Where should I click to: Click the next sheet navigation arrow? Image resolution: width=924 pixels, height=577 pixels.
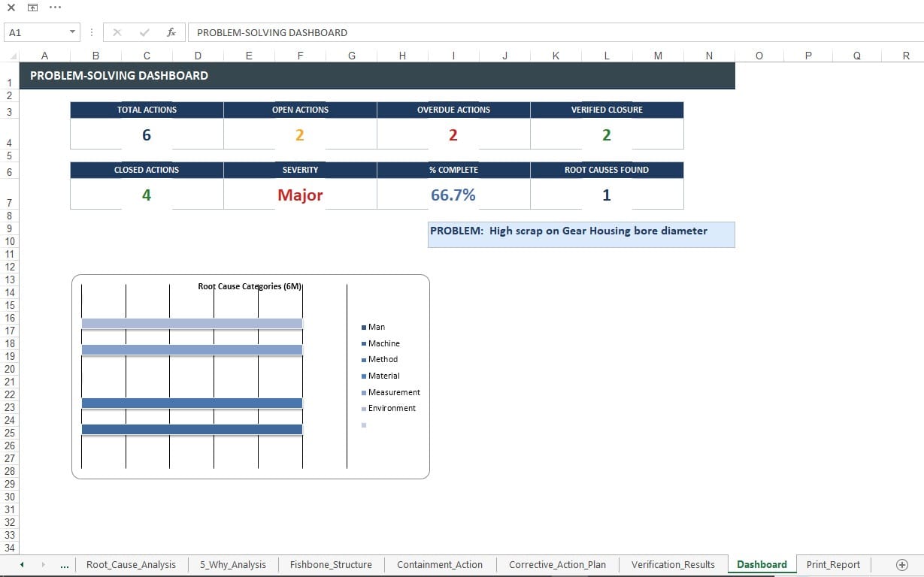[43, 564]
